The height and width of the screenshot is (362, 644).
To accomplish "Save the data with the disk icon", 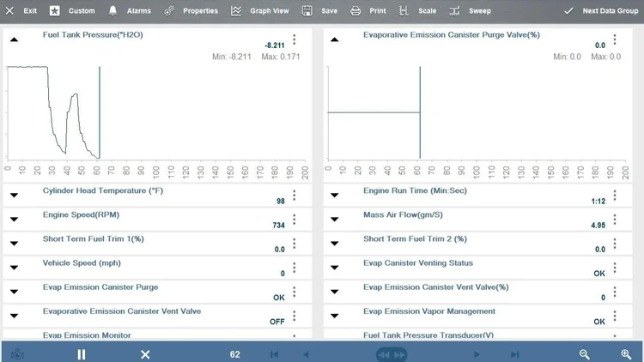I will point(307,11).
